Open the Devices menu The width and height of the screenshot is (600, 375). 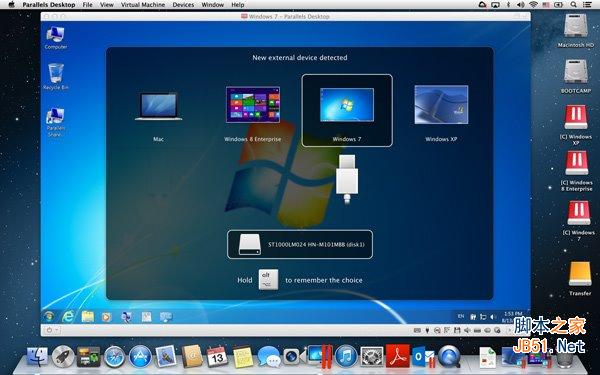pos(183,5)
